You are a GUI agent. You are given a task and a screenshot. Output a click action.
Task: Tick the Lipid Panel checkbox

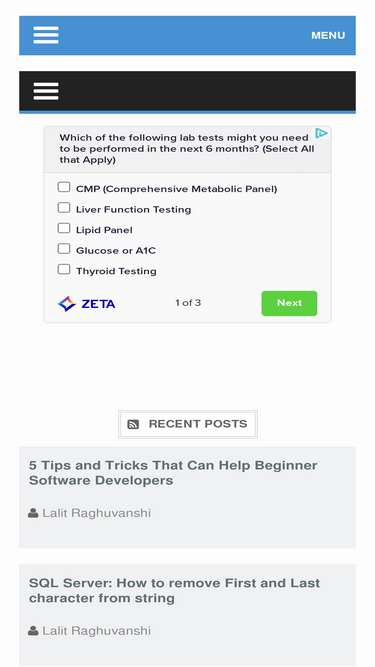click(x=64, y=228)
